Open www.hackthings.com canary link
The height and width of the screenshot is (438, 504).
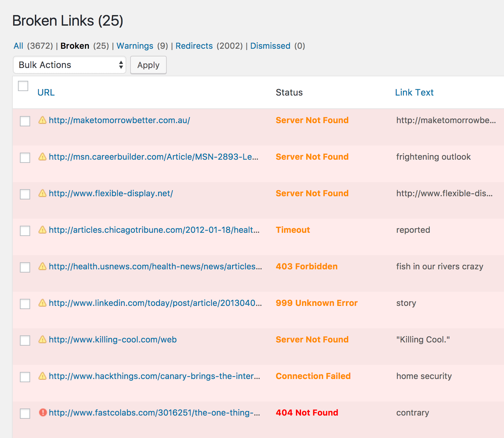pyautogui.click(x=155, y=376)
